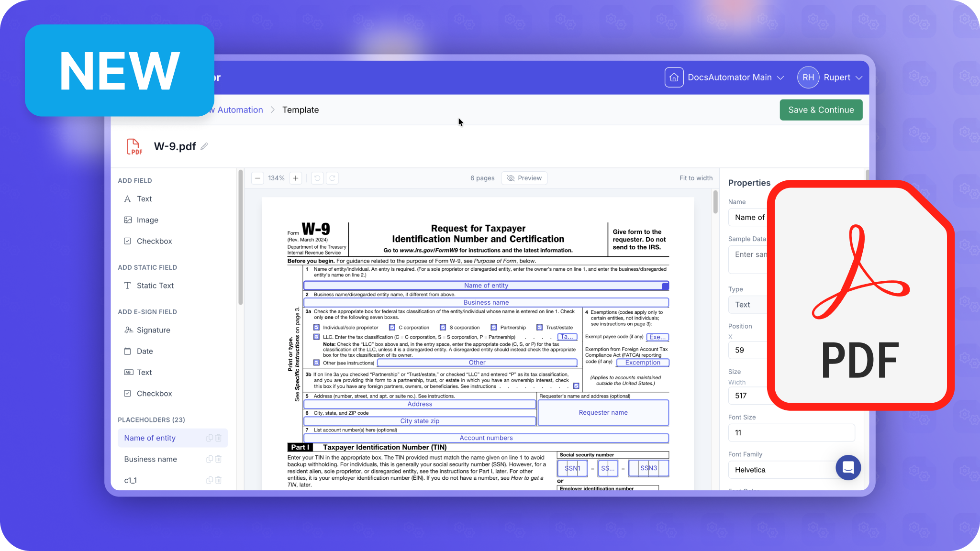Open the Font Family dropdown showing Helvetica
The width and height of the screenshot is (980, 551).
791,470
